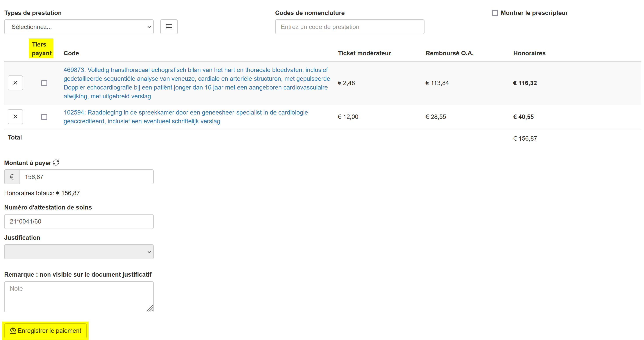Remove the 469873 echography prestation row
Screen dimensions: 644x340
point(15,83)
